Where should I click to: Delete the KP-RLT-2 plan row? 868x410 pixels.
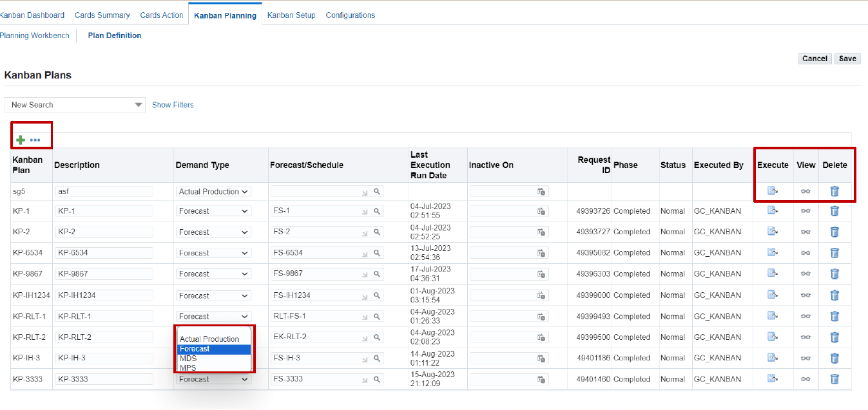(834, 337)
